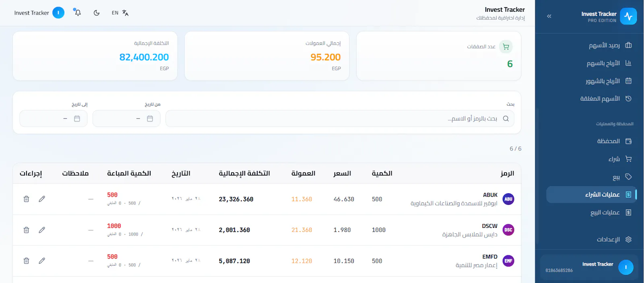Click the notifications bell icon
644x283 pixels.
78,13
